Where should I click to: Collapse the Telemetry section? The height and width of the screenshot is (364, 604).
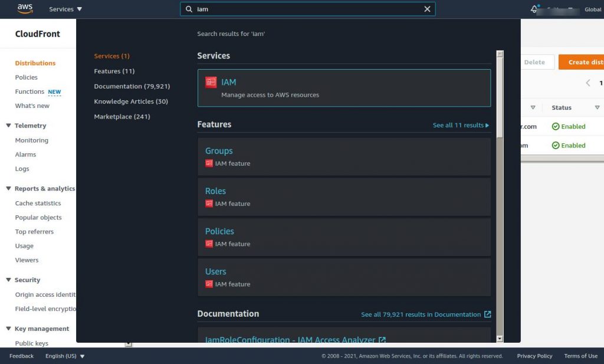coord(8,126)
